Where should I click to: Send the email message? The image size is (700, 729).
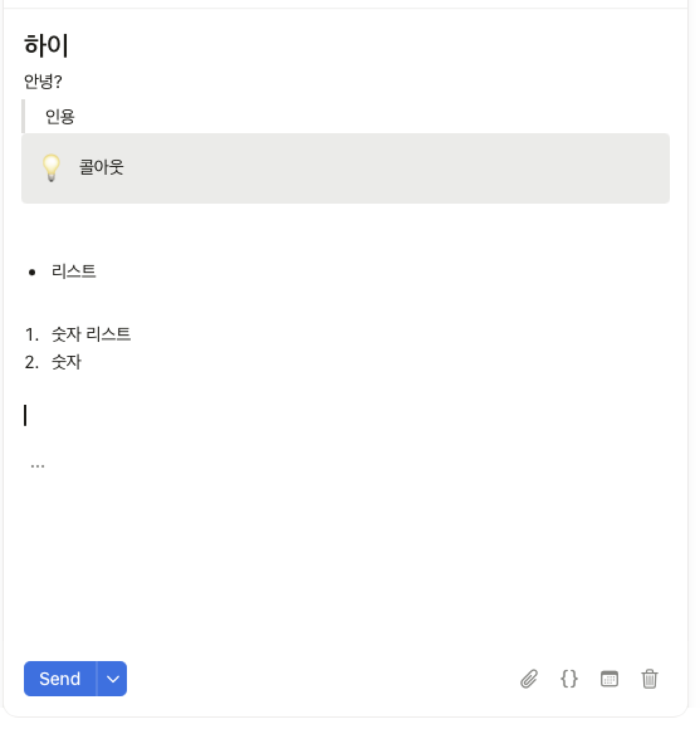pyautogui.click(x=60, y=679)
